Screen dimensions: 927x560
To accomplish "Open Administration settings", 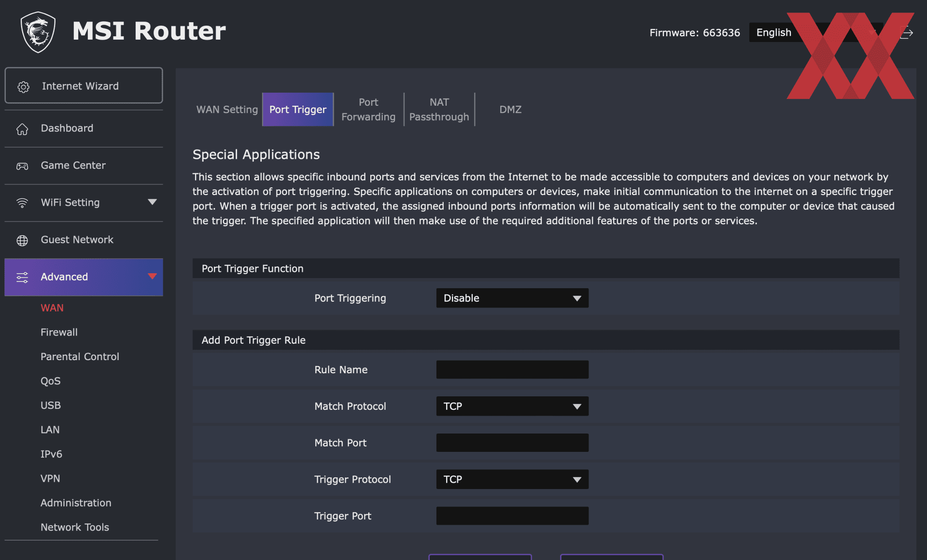I will [76, 503].
